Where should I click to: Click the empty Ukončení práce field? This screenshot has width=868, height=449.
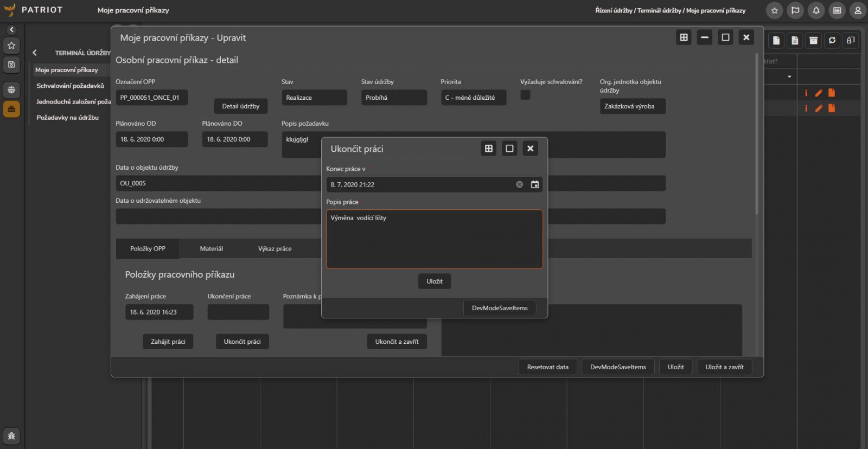238,312
